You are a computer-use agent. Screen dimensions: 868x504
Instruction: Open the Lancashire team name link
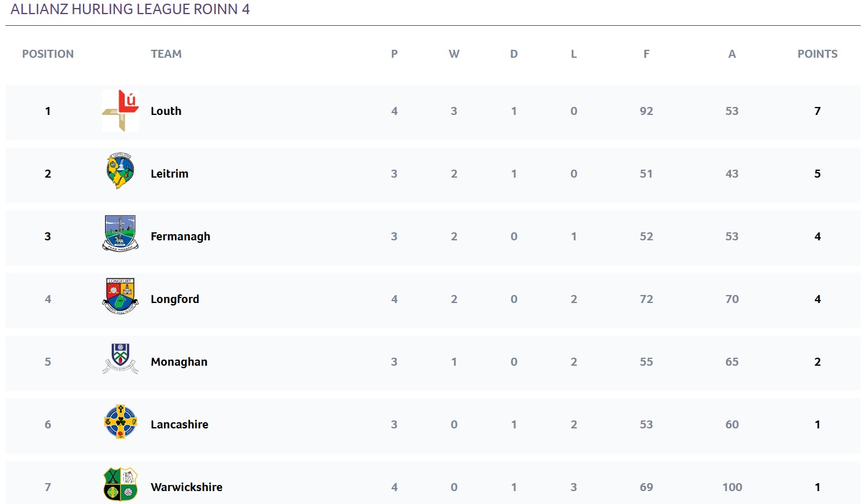(179, 425)
